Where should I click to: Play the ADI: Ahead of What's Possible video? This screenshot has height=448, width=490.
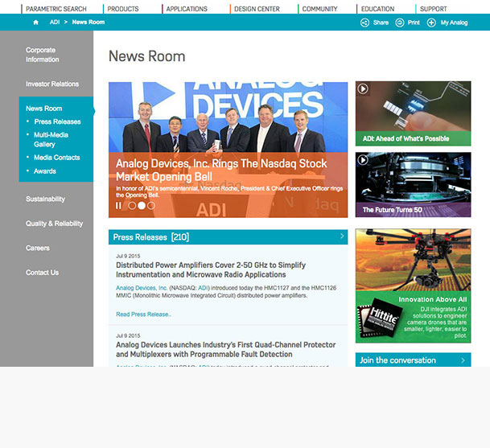(x=364, y=89)
